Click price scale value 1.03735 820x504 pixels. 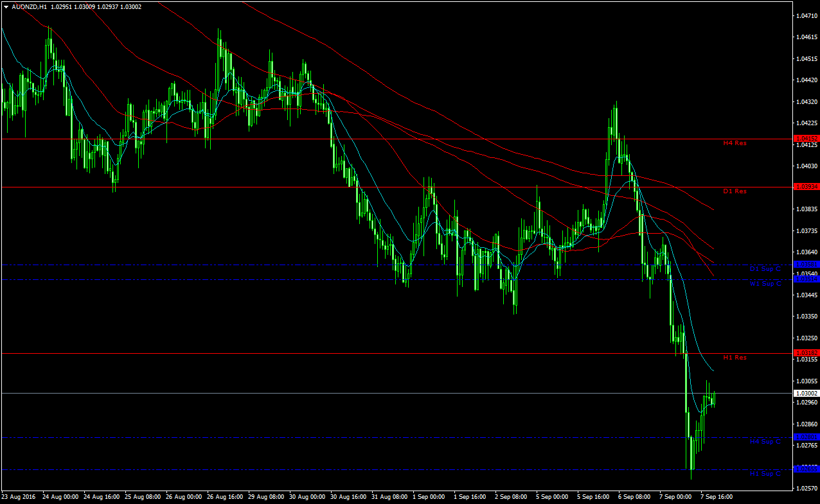coord(807,231)
